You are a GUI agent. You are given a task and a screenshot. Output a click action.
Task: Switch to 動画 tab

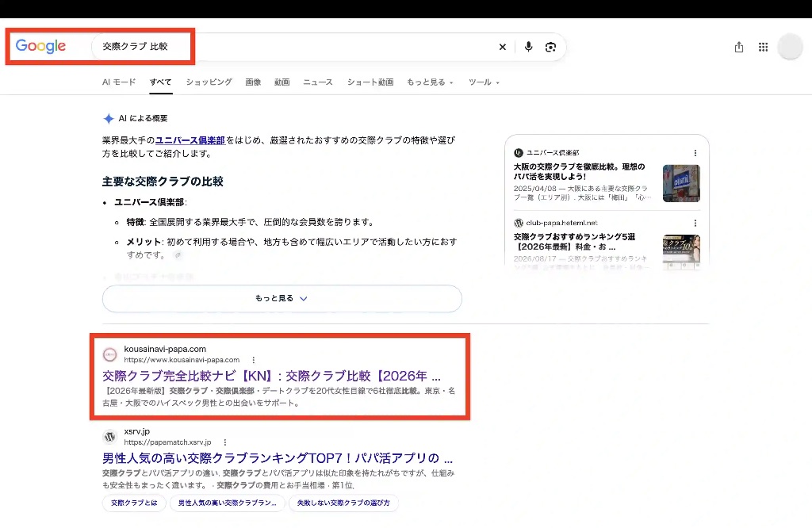coord(282,82)
